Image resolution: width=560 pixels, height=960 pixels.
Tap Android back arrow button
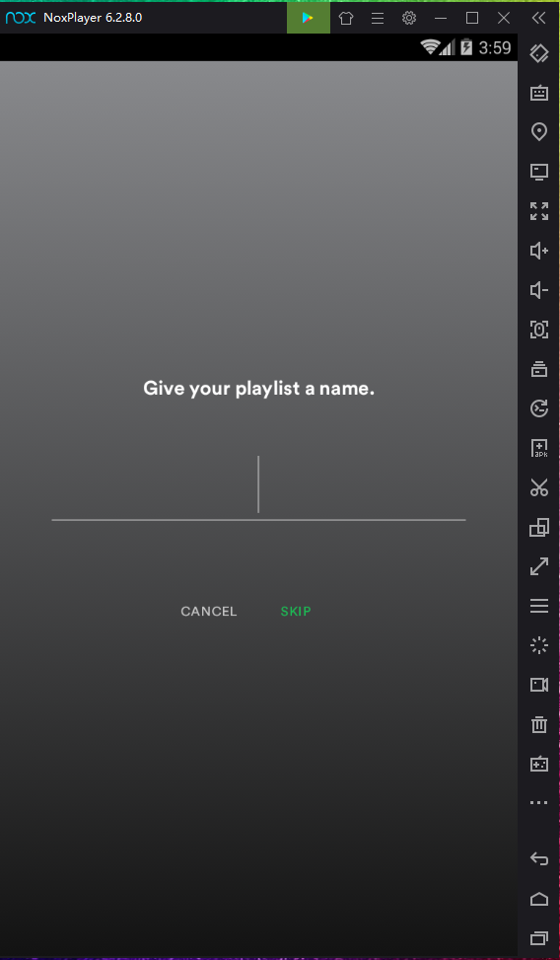click(x=538, y=859)
